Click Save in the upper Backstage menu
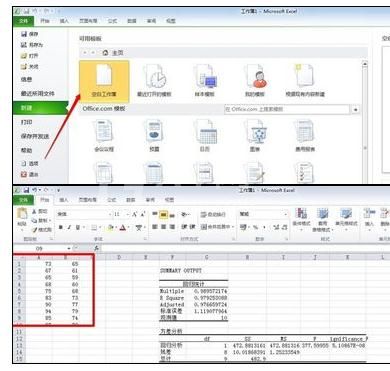 coord(30,34)
